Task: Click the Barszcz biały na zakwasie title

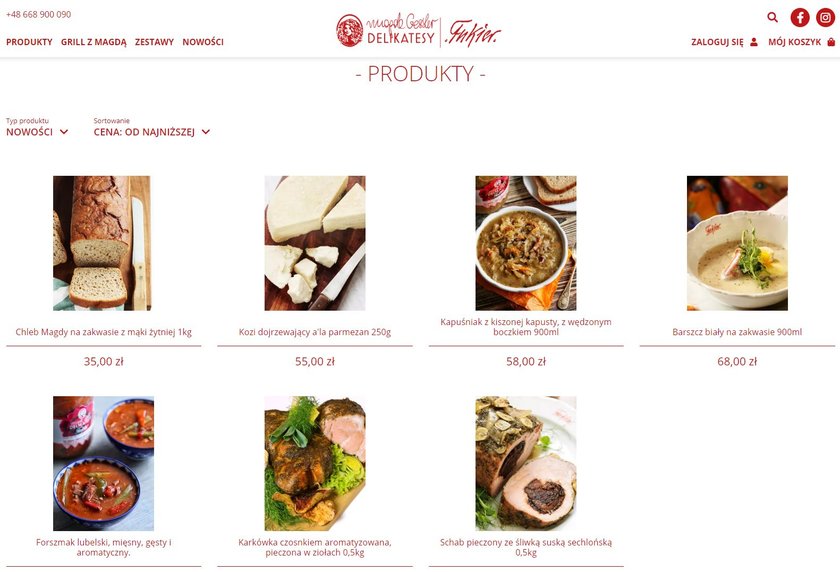Action: tap(737, 332)
